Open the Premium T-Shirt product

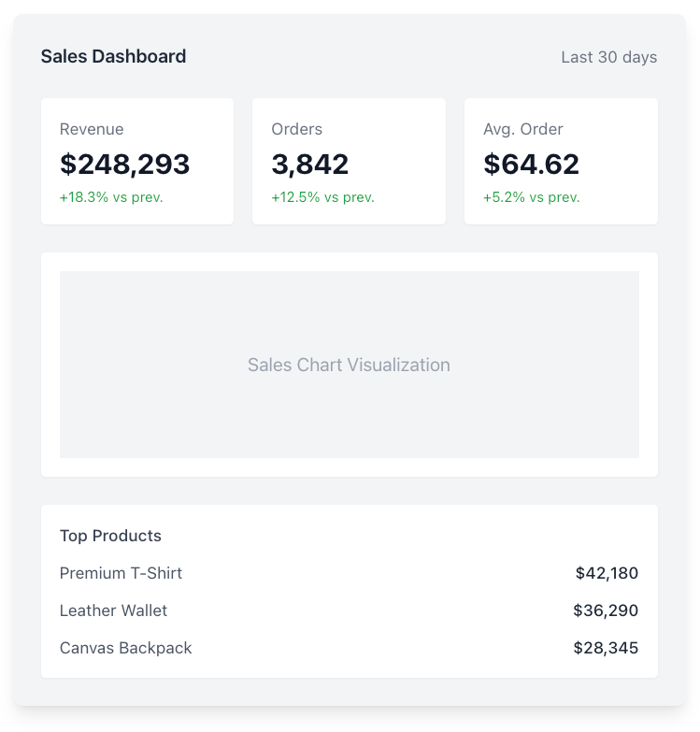pos(121,573)
